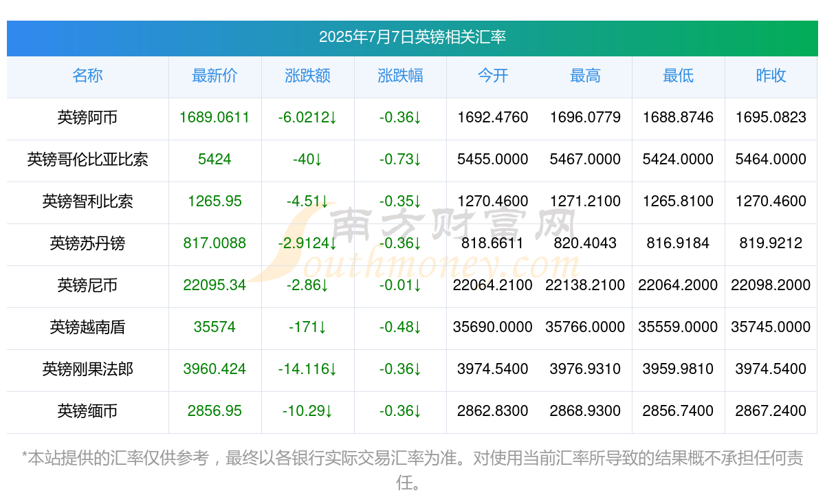Select latest price 3960.424
Viewport: 825px width, 504px height.
click(214, 369)
